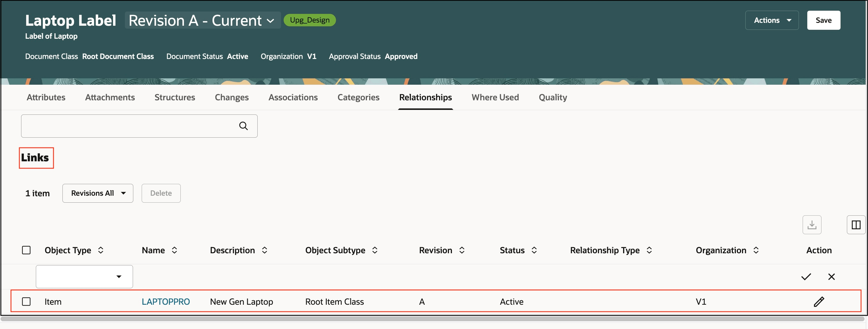The width and height of the screenshot is (868, 329).
Task: Sort by Object Type column arrows
Action: (101, 250)
